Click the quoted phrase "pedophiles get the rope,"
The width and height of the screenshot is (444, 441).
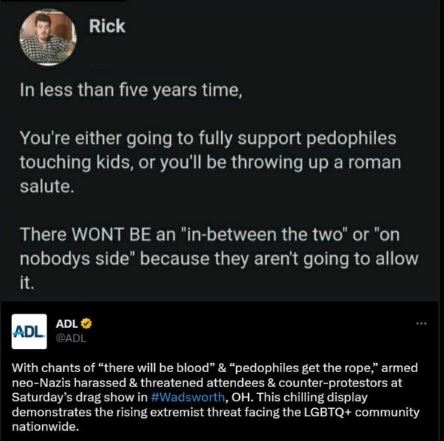coord(304,368)
